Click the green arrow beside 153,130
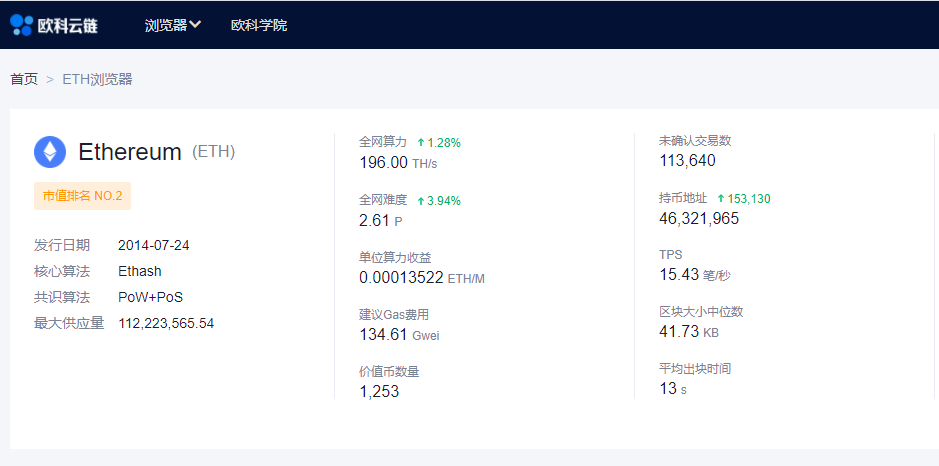939x466 pixels. point(721,199)
